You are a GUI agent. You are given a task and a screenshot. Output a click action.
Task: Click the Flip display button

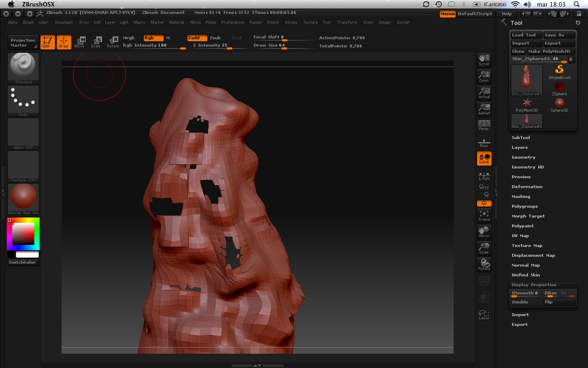tap(559, 302)
